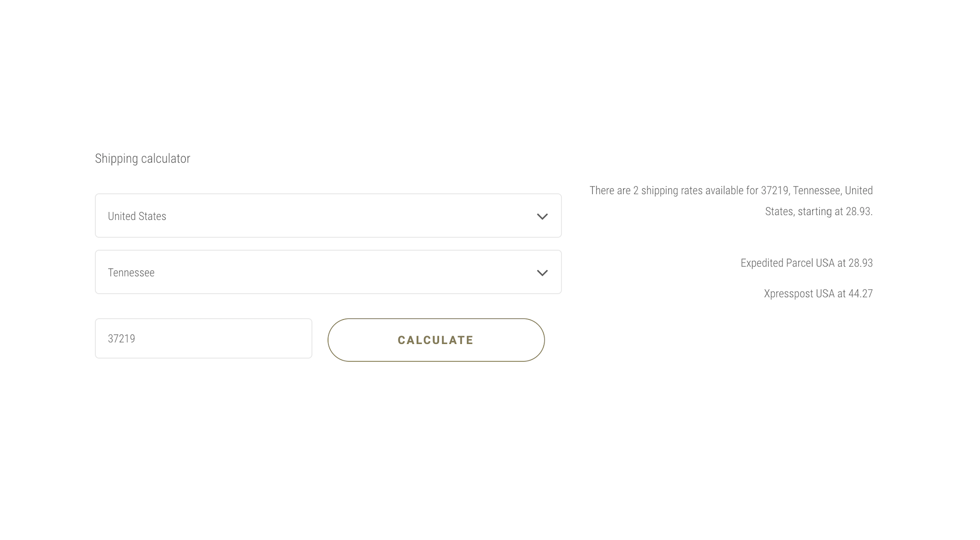
Task: Click the country dropdown chevron arrow
Action: [x=542, y=216]
